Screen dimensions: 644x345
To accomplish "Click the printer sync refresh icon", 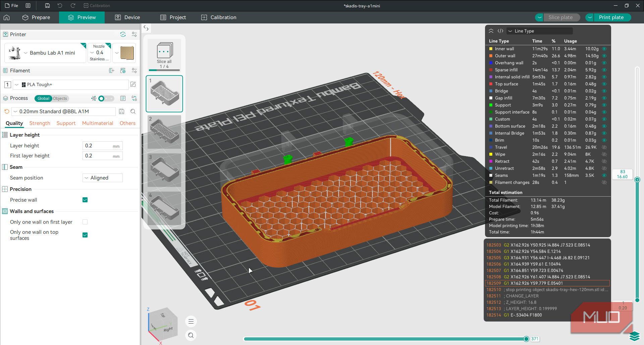I will [123, 34].
